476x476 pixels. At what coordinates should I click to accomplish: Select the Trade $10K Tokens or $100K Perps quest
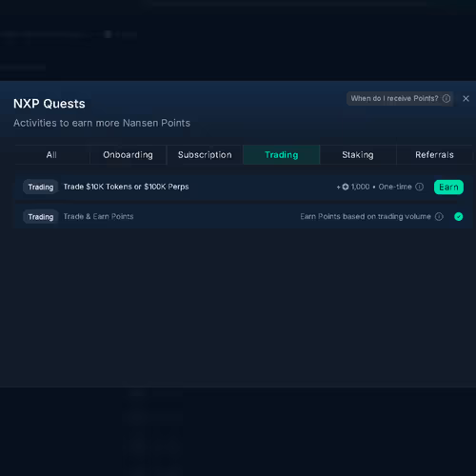pos(244,188)
